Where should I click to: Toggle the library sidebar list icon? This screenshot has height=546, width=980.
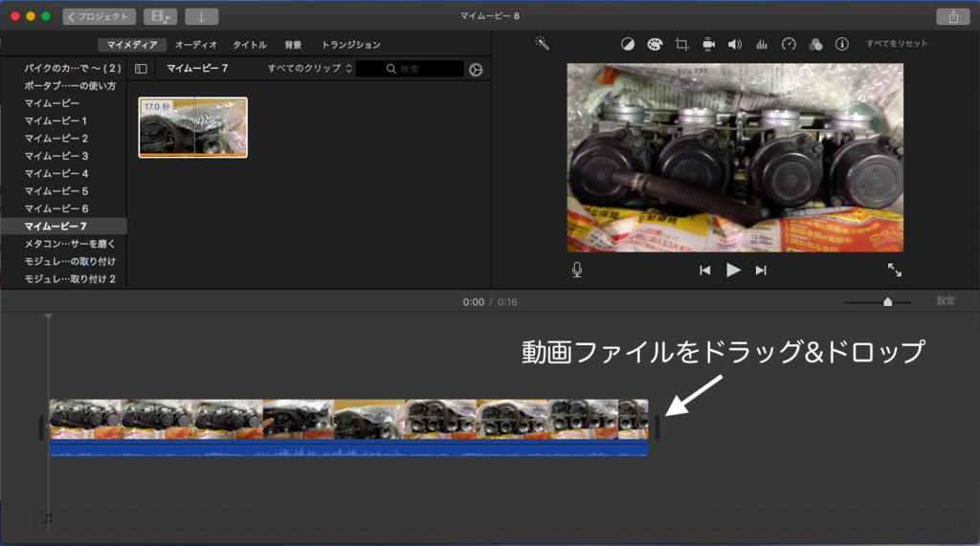(x=142, y=69)
